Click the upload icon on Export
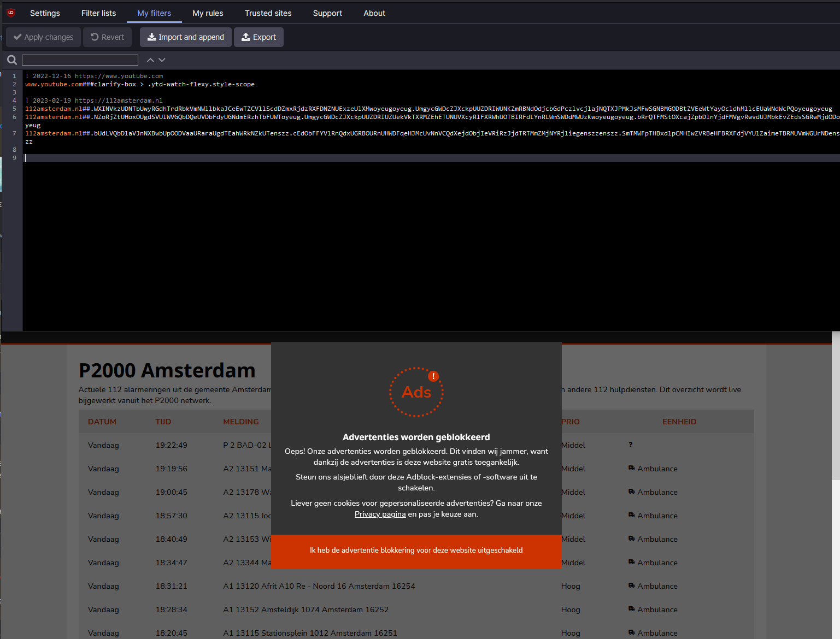Image resolution: width=840 pixels, height=639 pixels. pyautogui.click(x=245, y=37)
